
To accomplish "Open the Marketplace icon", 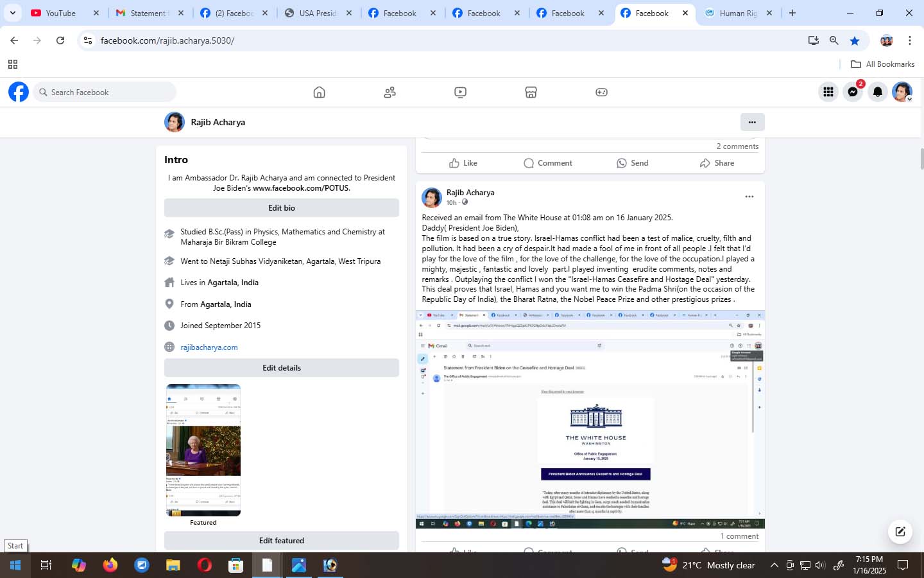I will [531, 92].
